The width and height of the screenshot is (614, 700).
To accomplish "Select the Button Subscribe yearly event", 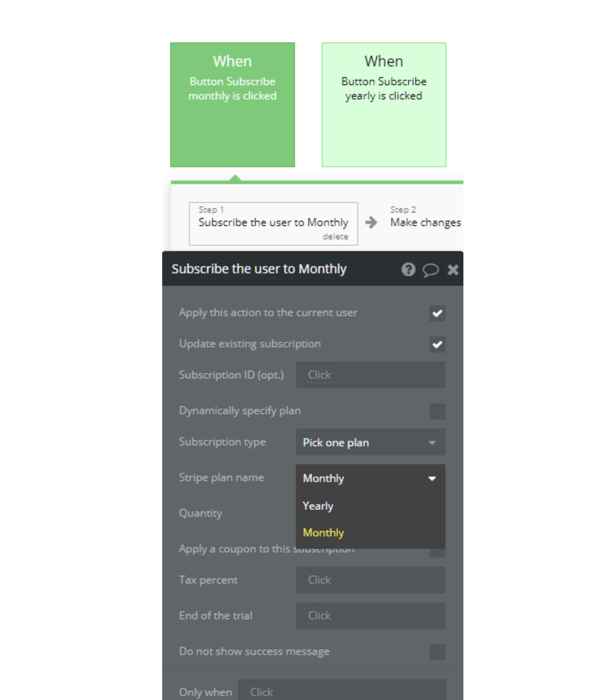I will (x=384, y=105).
